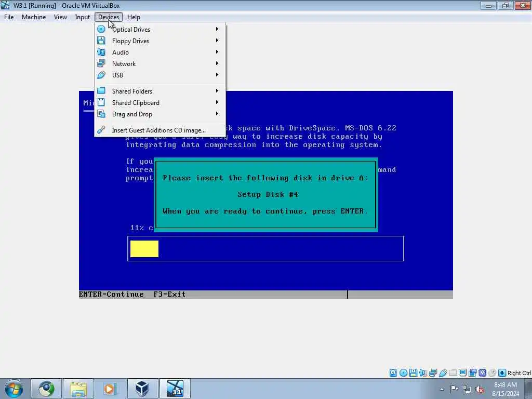
Task: Close the open Devices menu
Action: point(108,17)
